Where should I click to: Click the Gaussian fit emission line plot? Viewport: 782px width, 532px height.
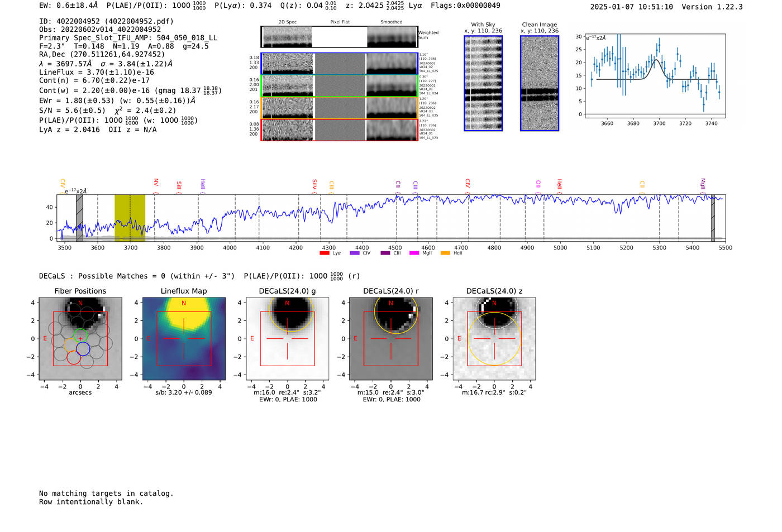pos(655,76)
